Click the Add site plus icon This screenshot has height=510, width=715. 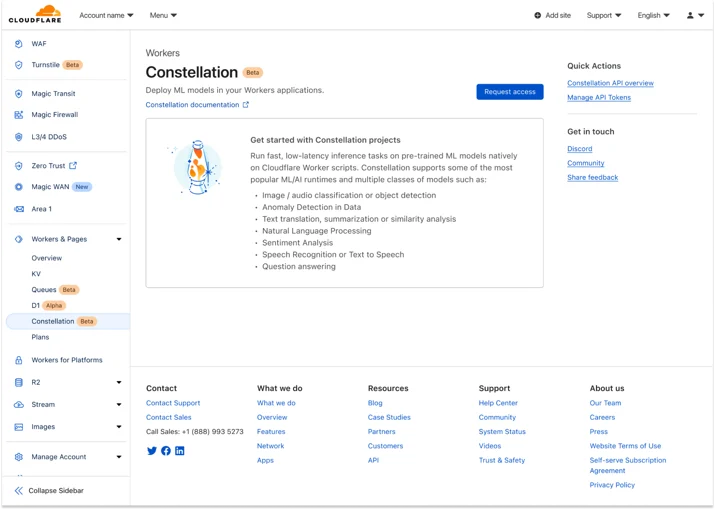point(538,16)
